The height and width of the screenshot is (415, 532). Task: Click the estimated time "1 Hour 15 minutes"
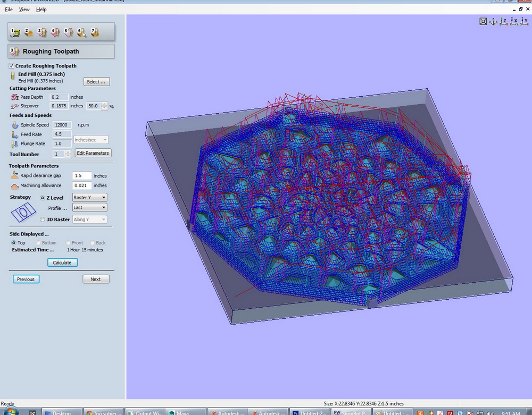pyautogui.click(x=85, y=250)
